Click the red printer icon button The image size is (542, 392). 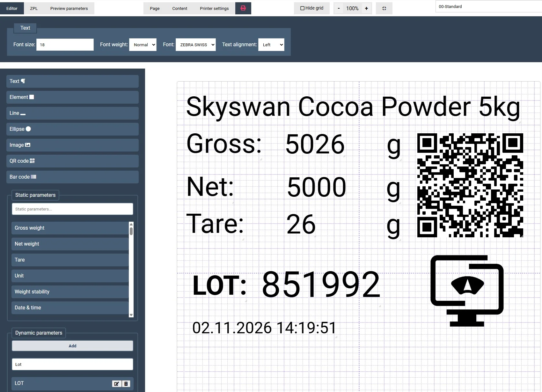point(243,8)
